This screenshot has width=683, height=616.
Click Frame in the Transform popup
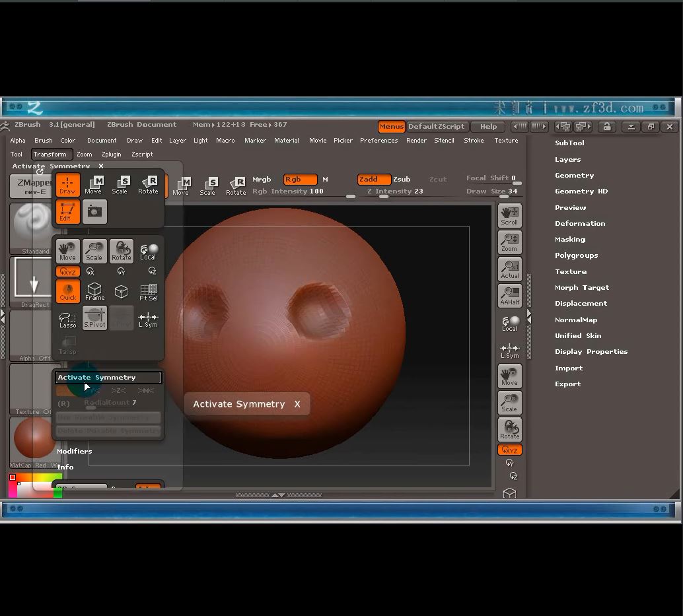tap(94, 291)
